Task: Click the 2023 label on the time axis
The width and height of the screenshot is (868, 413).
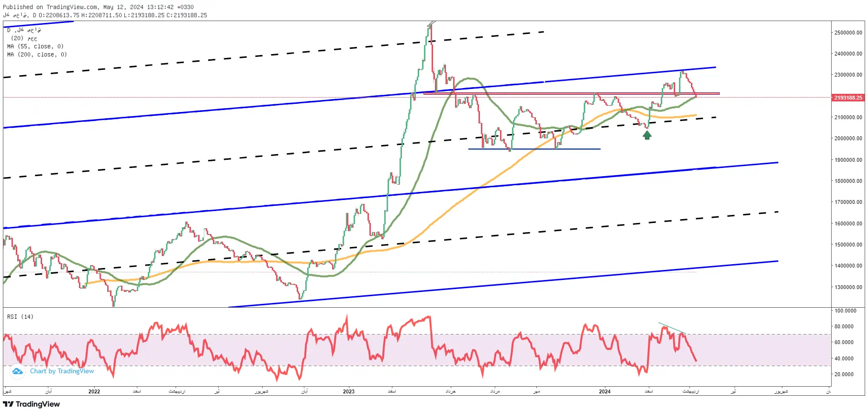Action: coord(349,391)
